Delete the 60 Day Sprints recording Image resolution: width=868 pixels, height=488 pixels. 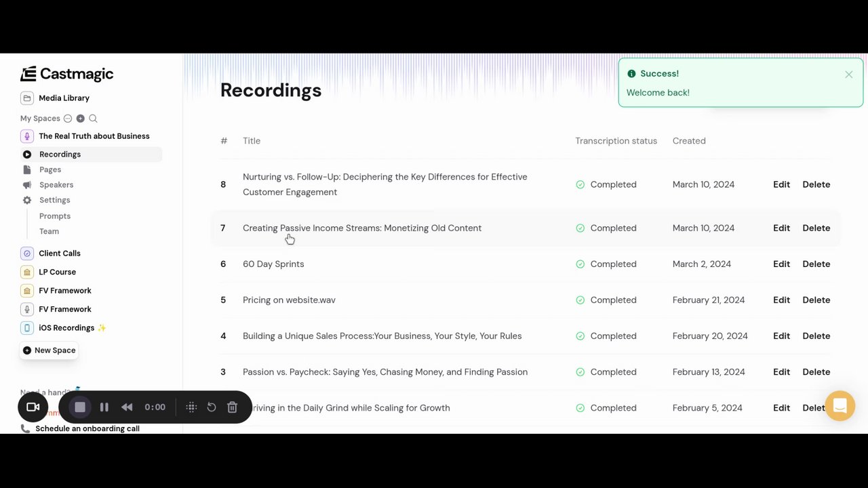pos(816,264)
